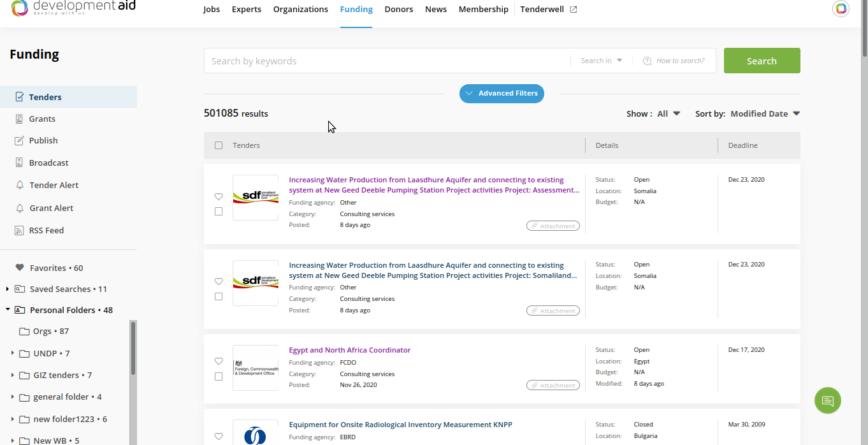Open the Organizations nav item
The width and height of the screenshot is (868, 445).
[x=301, y=9]
